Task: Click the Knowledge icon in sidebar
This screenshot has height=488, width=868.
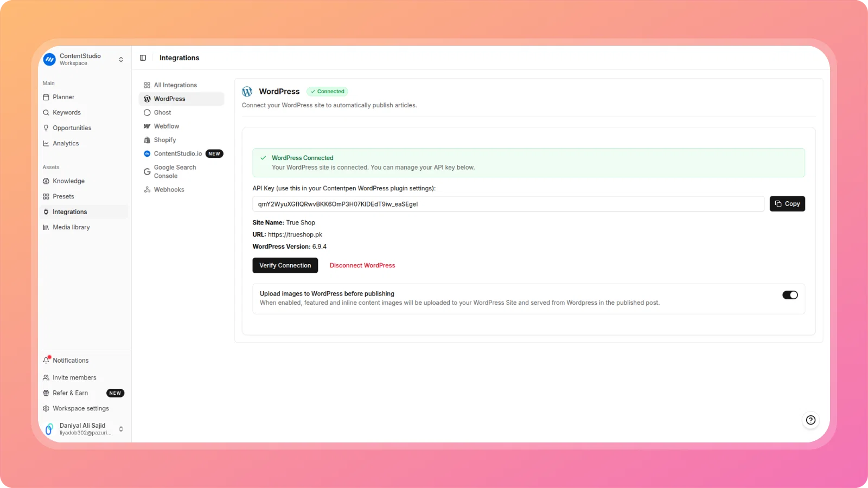Action: pyautogui.click(x=46, y=181)
